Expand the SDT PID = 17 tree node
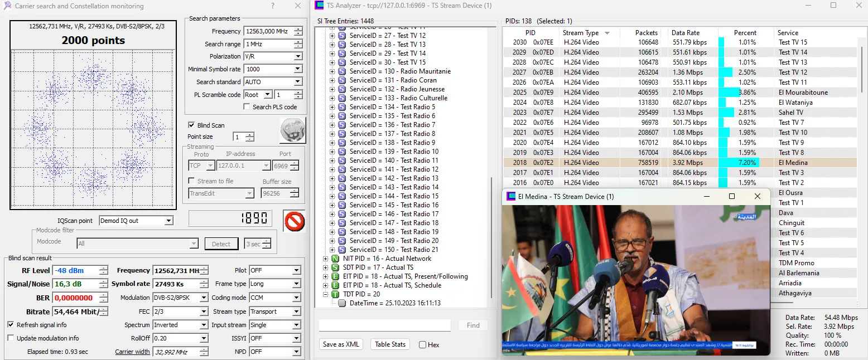 (326, 267)
